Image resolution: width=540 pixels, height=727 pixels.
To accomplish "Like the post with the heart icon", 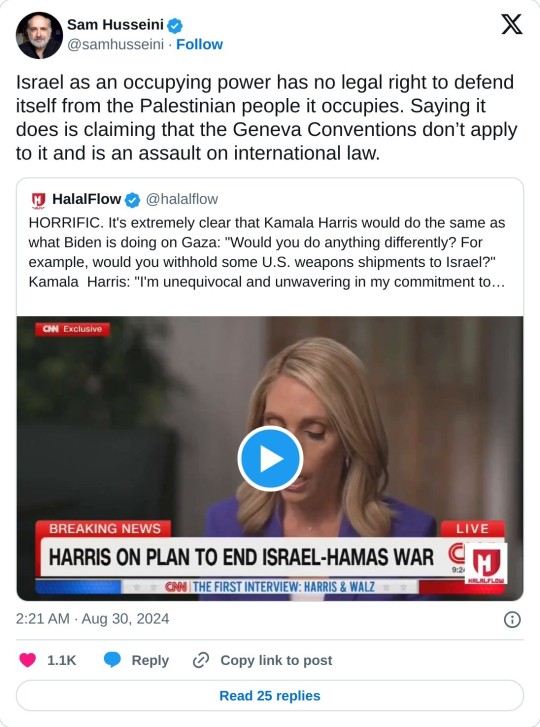I will 27,660.
